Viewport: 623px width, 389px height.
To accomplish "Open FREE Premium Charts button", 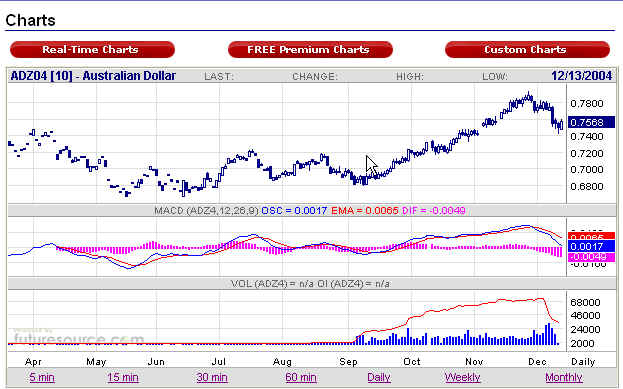I will 310,50.
